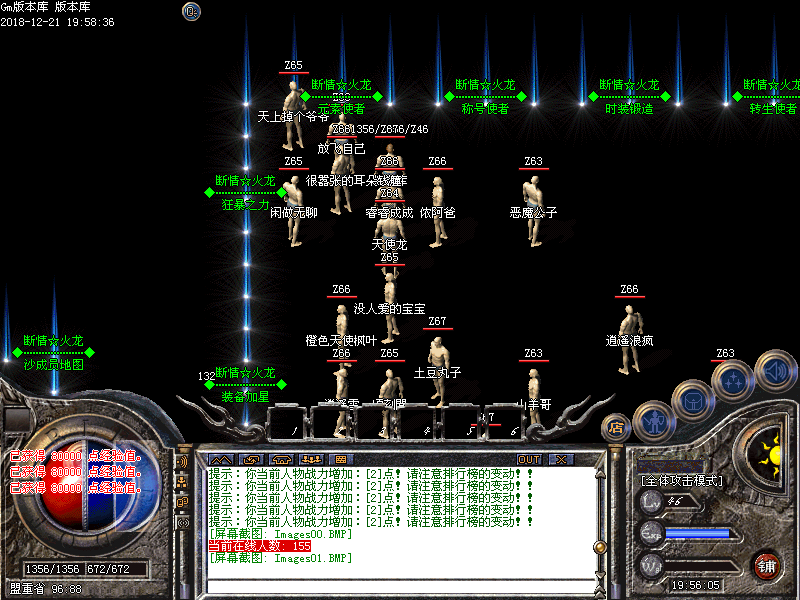
Task: Click the Images00.BMP screenshot chat line
Action: click(x=281, y=534)
